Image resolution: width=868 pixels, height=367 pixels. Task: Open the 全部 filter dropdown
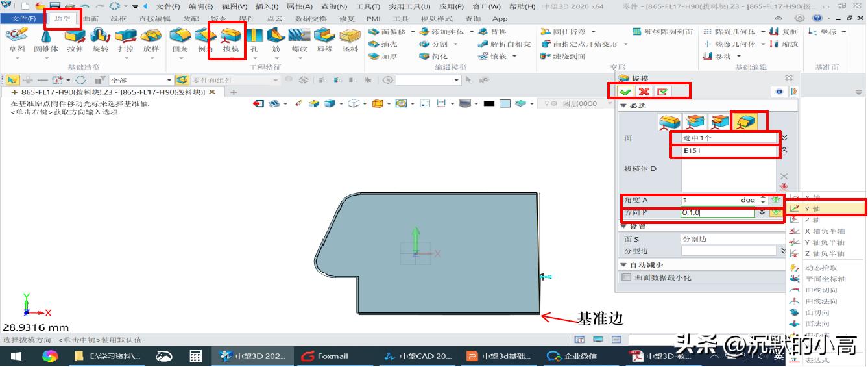coord(170,81)
